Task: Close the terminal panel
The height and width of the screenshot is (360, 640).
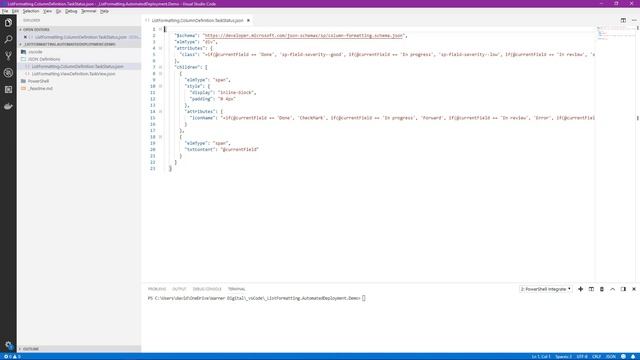Action: point(634,289)
